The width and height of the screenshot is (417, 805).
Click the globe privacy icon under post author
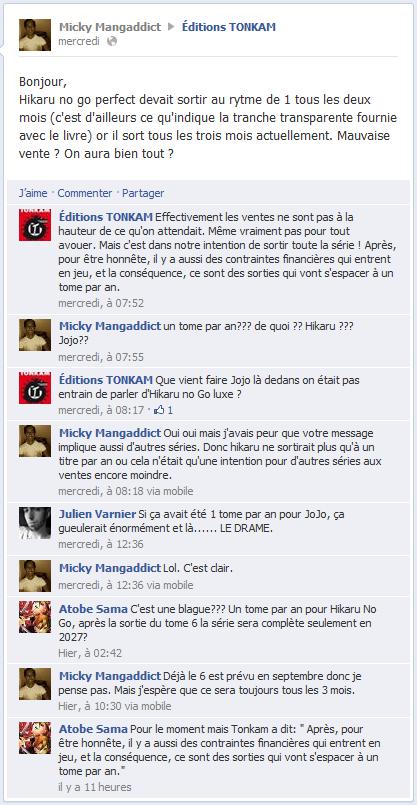pyautogui.click(x=112, y=42)
